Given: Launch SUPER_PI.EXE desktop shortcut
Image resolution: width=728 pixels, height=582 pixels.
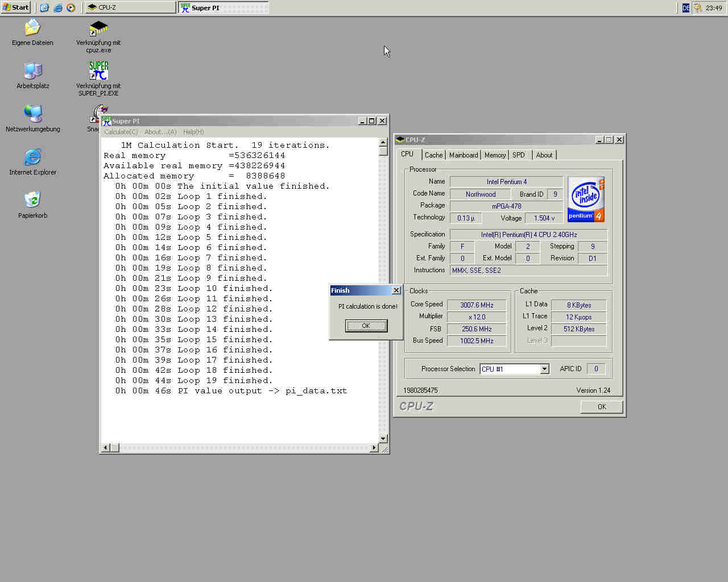Looking at the screenshot, I should click(98, 78).
